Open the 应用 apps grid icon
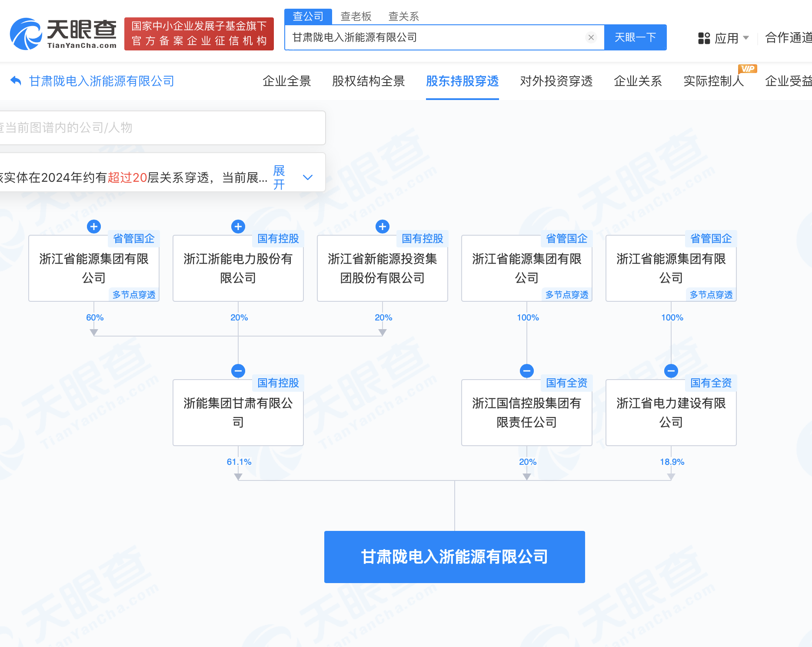Image resolution: width=812 pixels, height=647 pixels. pos(703,38)
